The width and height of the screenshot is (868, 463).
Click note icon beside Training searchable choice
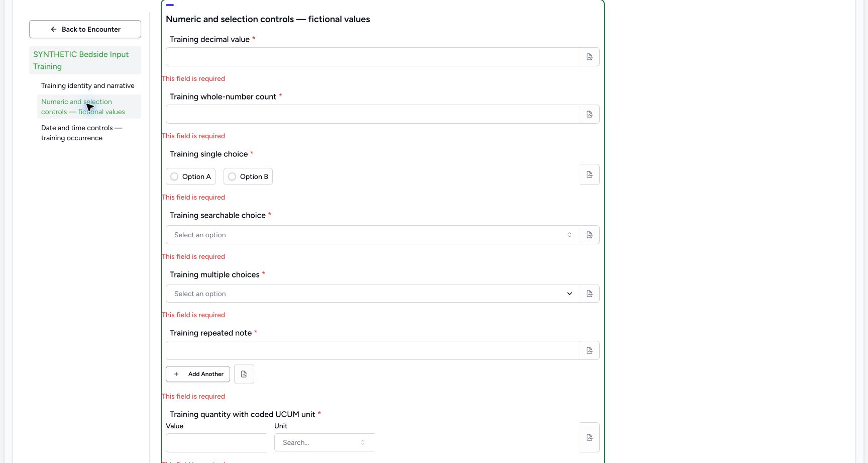point(590,235)
